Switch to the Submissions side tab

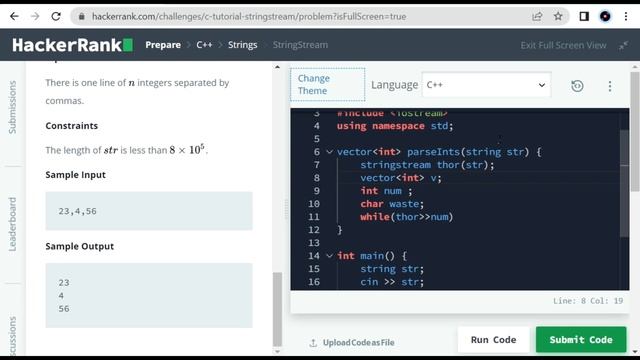(13, 107)
